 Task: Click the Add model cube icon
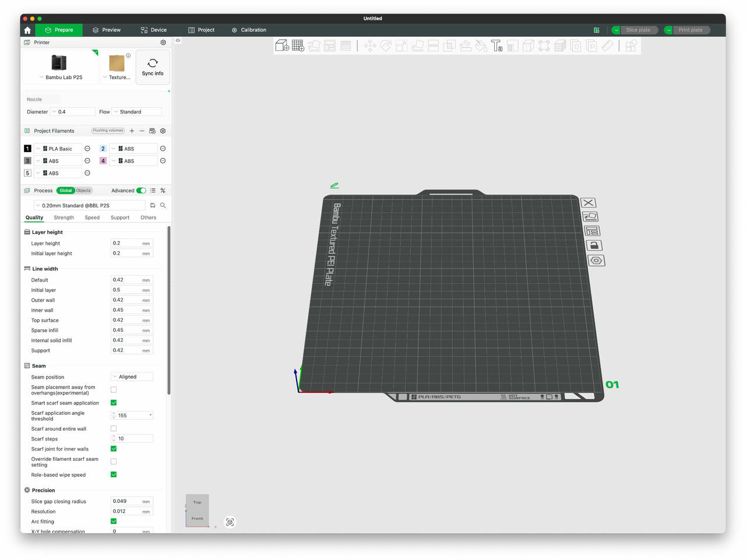pos(282,45)
